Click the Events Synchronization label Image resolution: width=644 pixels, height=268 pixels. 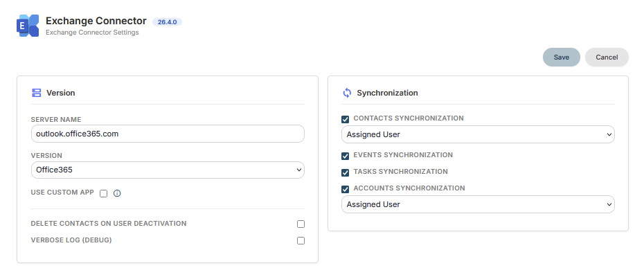click(x=403, y=155)
